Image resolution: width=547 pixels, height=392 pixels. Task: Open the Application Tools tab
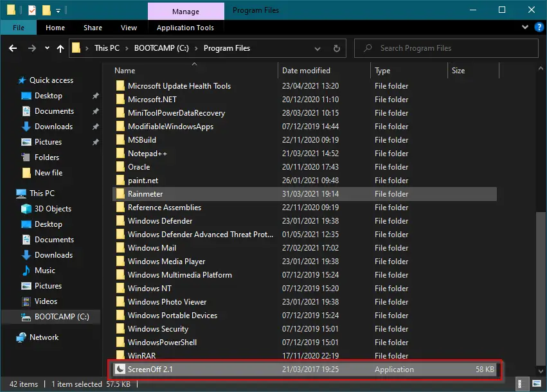(x=185, y=27)
